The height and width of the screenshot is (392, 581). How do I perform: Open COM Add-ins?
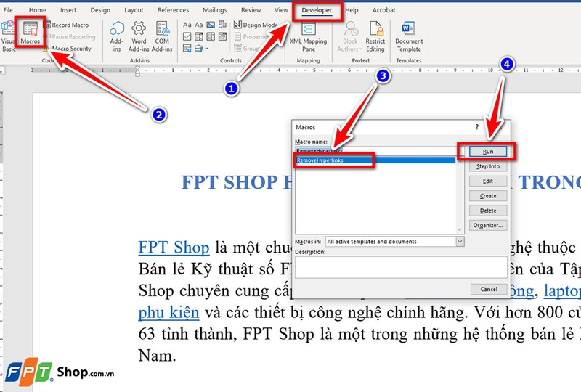pyautogui.click(x=162, y=36)
